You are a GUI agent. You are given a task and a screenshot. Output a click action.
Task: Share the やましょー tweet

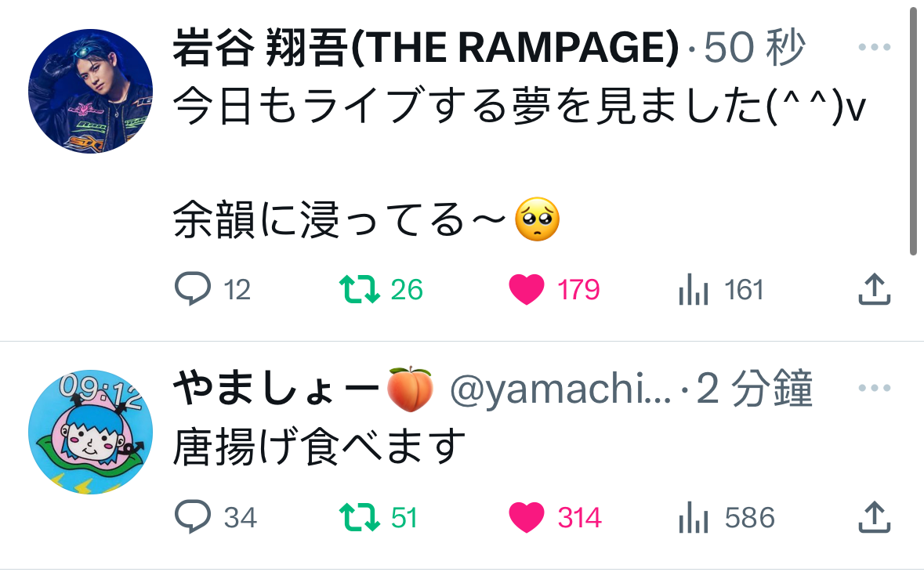[x=874, y=516]
